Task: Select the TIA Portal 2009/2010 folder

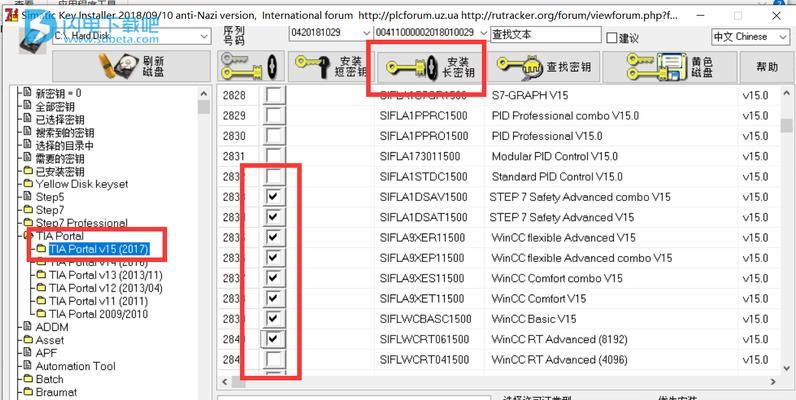Action: tap(98, 314)
